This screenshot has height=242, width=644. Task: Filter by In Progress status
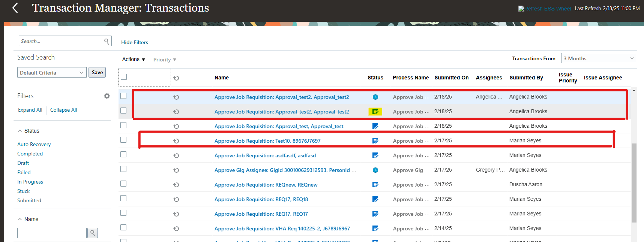[x=30, y=182]
